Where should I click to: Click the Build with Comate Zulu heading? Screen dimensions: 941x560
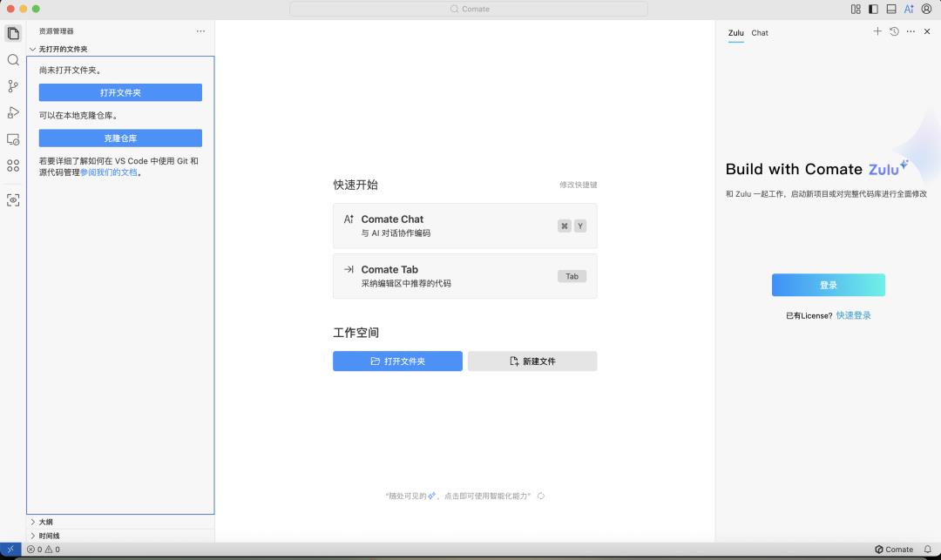(x=816, y=168)
